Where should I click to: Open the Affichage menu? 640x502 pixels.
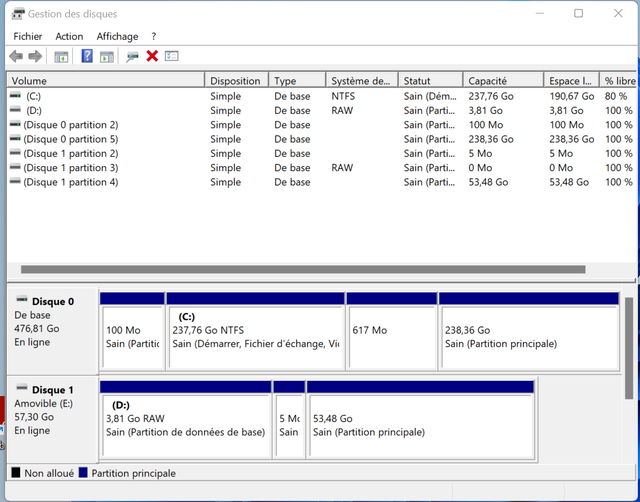click(117, 36)
